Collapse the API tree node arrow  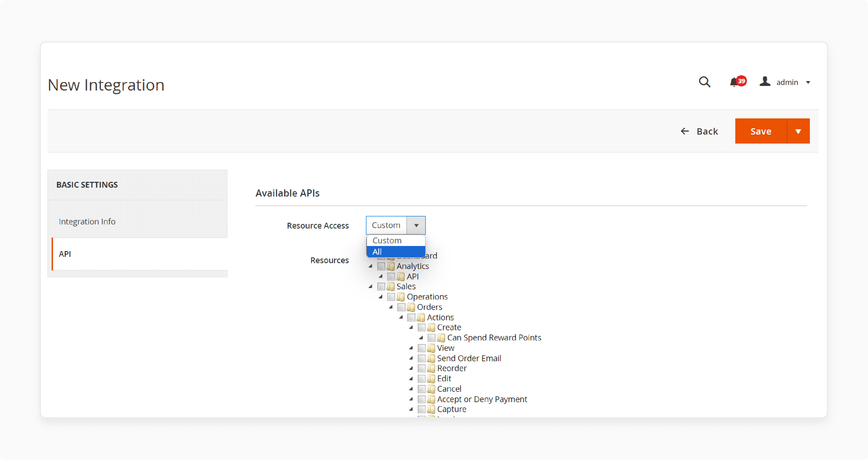point(381,276)
